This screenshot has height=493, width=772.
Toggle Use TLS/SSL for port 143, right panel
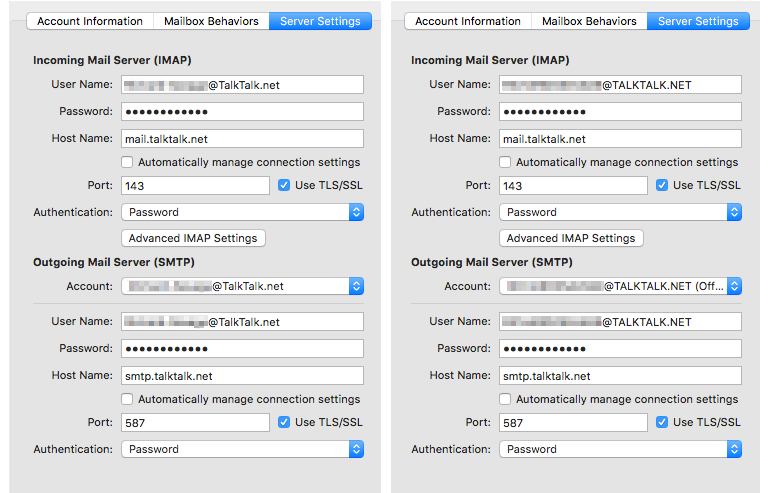[662, 185]
